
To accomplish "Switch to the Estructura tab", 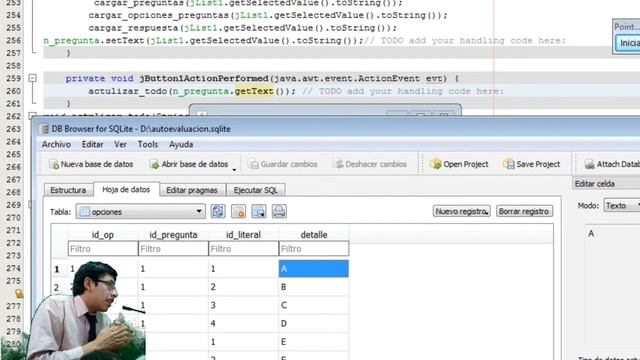I will 68,190.
